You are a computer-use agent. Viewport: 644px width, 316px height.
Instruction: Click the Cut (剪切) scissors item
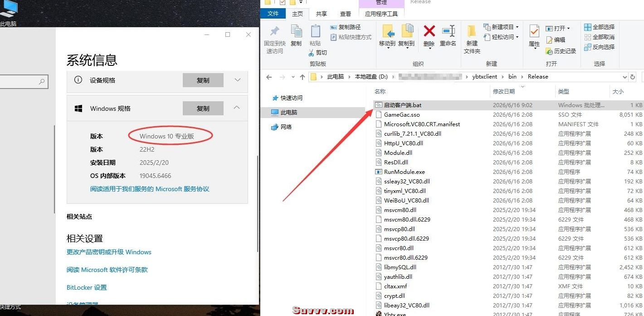pos(317,53)
